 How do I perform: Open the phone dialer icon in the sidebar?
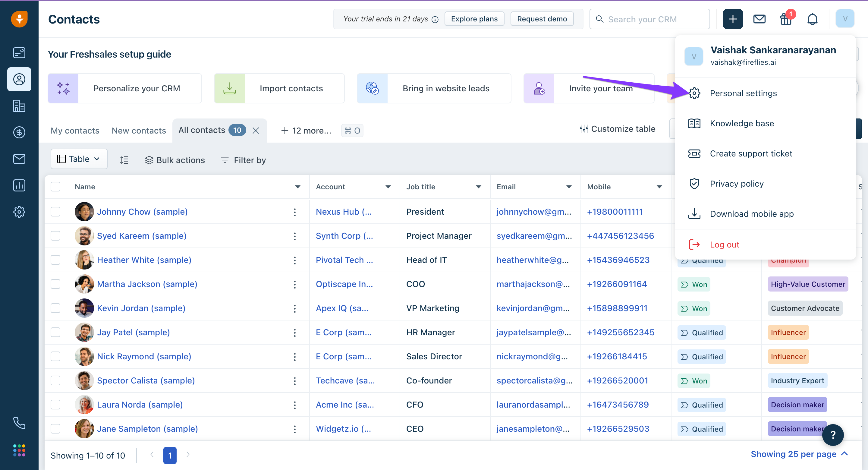coord(19,423)
